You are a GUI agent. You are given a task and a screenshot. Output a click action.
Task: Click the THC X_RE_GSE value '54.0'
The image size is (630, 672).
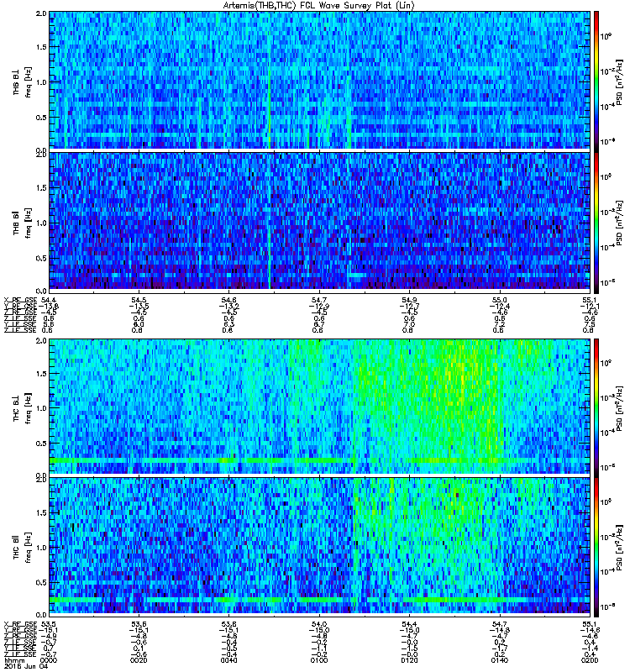pos(319,623)
